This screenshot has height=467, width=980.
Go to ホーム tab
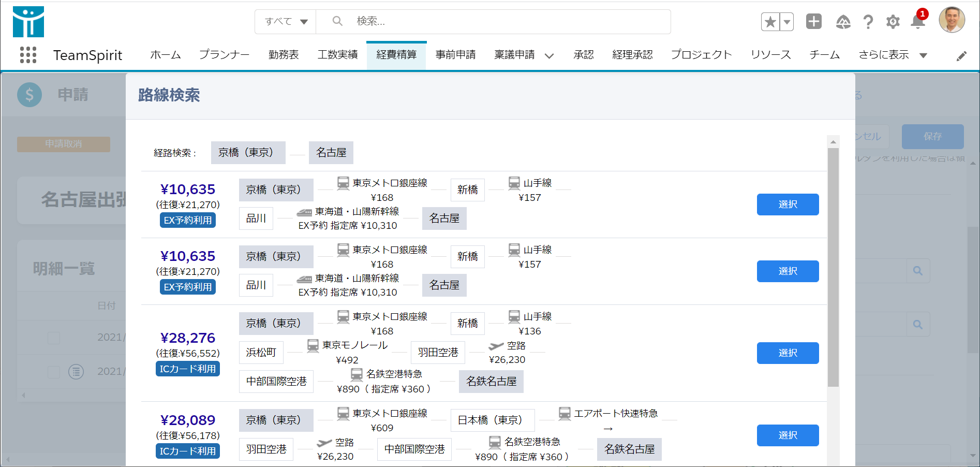(x=166, y=55)
